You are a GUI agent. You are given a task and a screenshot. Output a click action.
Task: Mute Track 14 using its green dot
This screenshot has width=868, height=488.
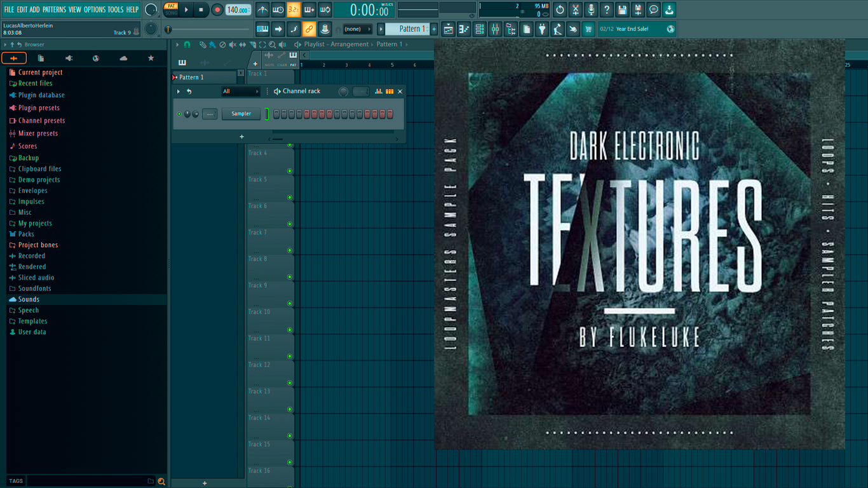tap(290, 436)
